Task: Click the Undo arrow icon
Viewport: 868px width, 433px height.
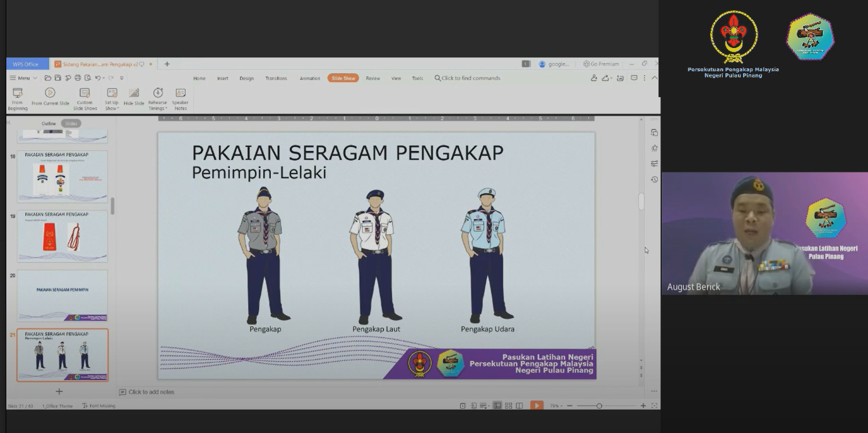Action: [98, 78]
